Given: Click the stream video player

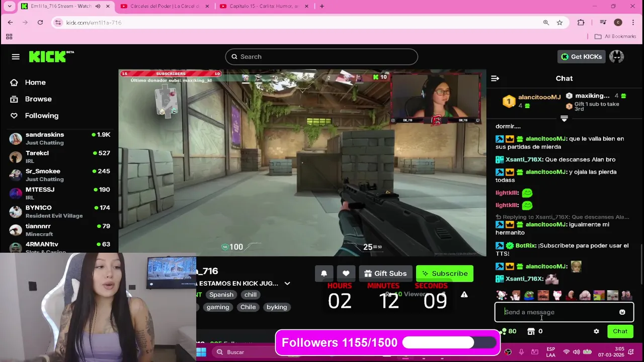Looking at the screenshot, I should 302,163.
